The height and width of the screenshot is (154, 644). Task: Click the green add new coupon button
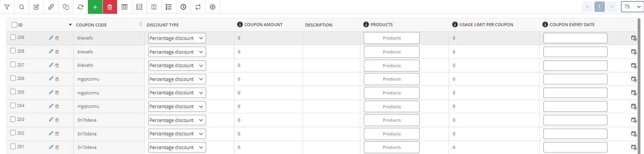[95, 7]
